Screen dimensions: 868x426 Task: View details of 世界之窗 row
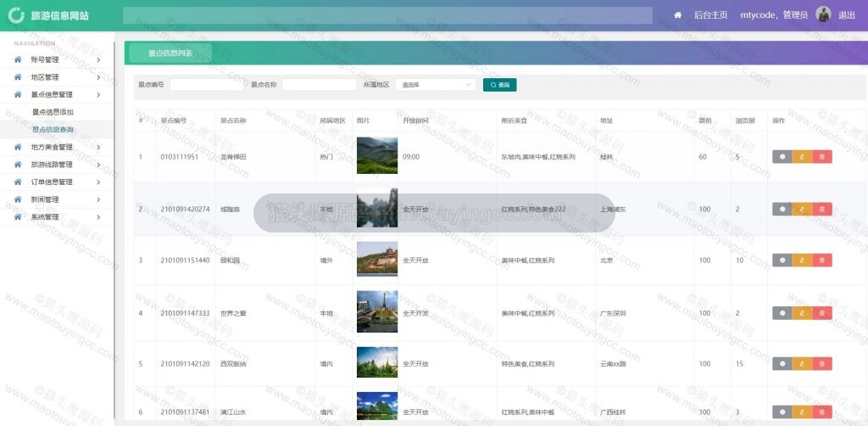click(782, 313)
